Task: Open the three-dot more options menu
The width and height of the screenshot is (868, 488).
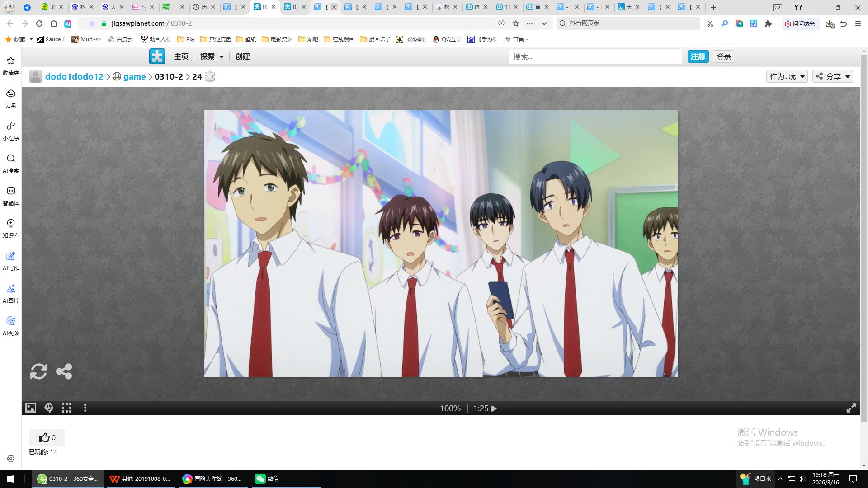Action: click(x=85, y=408)
